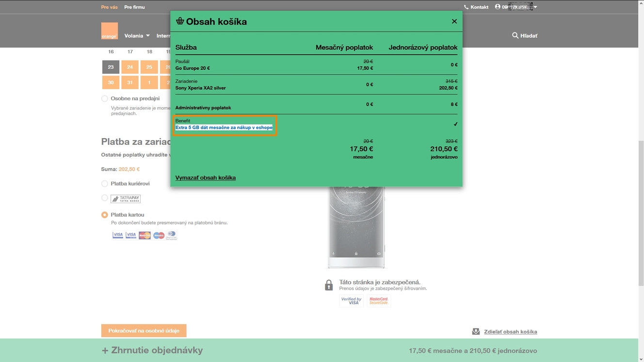Click the phone icon next to Kontakt

pyautogui.click(x=466, y=7)
